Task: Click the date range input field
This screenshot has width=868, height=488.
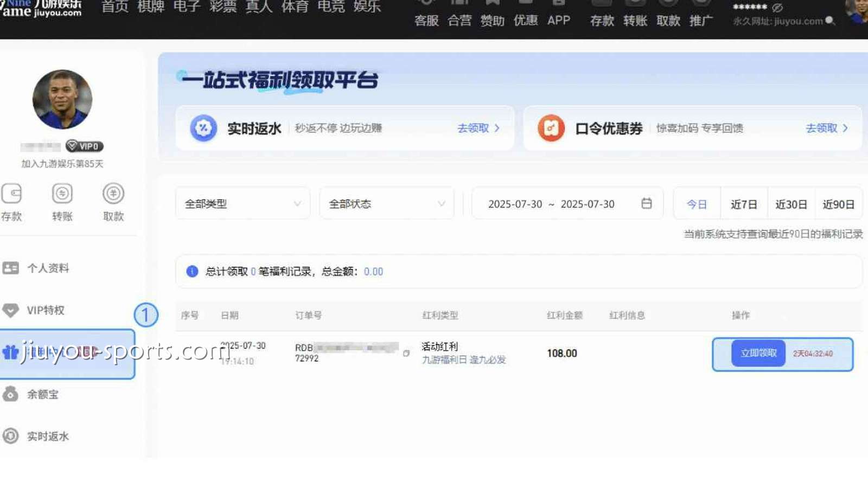Action: (x=567, y=204)
